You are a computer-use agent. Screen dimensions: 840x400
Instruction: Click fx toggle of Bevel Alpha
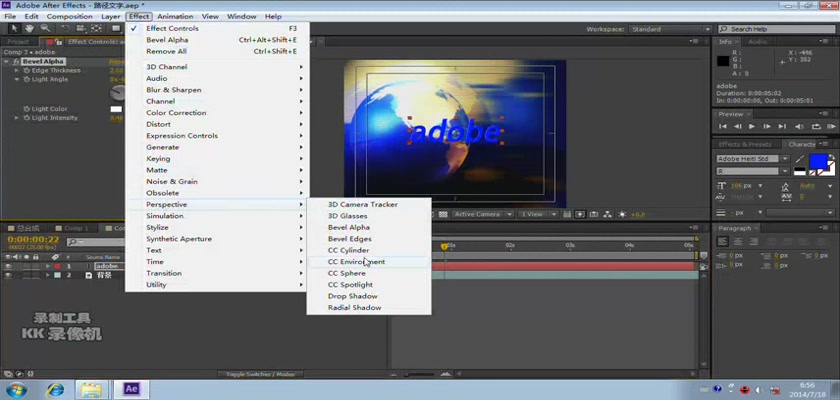pos(17,62)
